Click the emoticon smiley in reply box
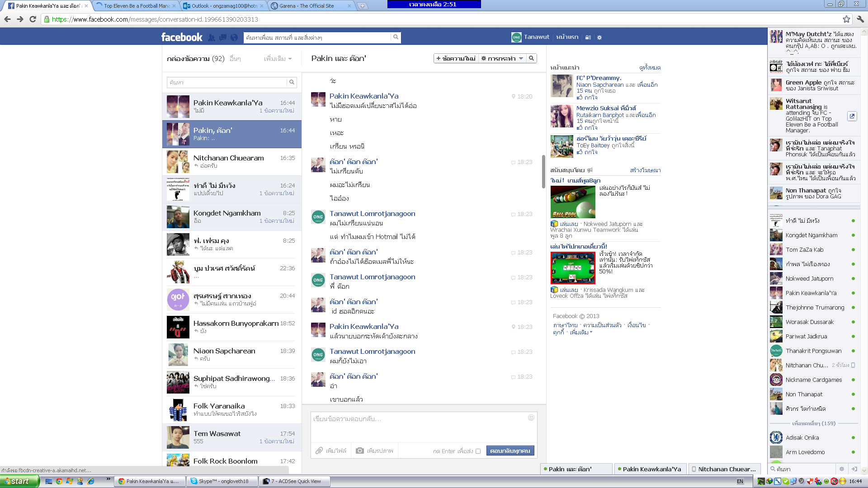 point(531,418)
